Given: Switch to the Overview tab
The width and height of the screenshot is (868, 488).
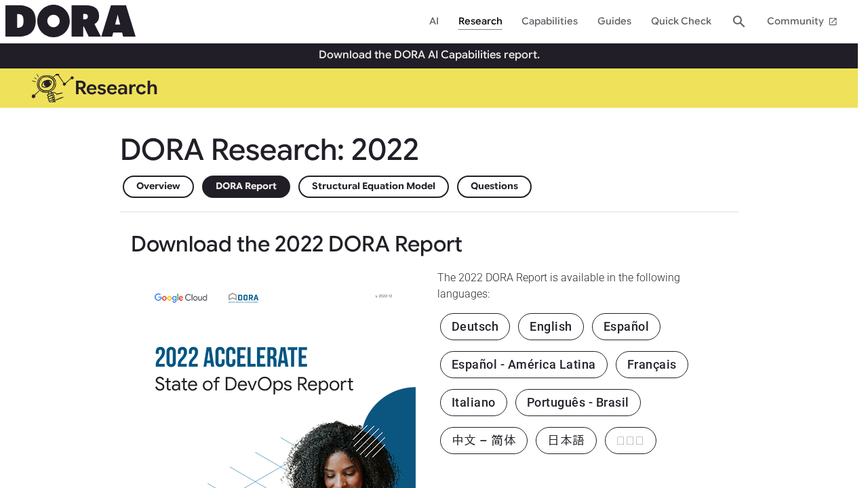Looking at the screenshot, I should point(158,185).
